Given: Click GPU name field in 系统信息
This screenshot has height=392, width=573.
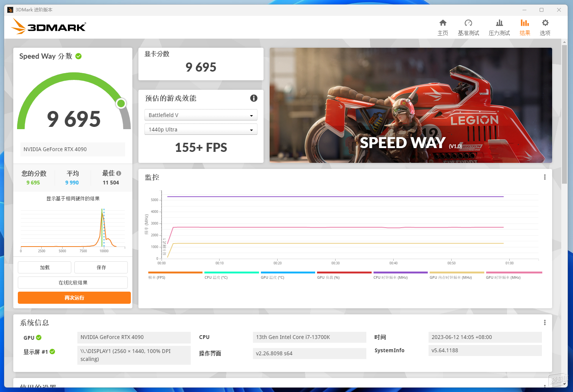Looking at the screenshot, I should (134, 337).
